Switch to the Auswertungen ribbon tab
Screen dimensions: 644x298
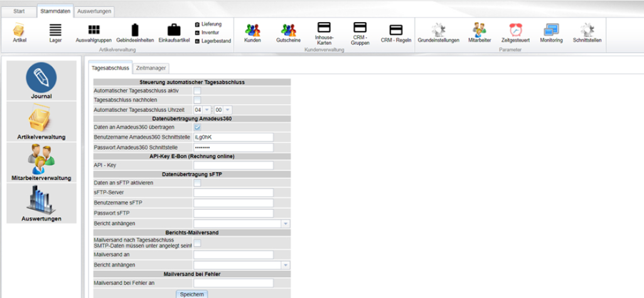(x=94, y=11)
